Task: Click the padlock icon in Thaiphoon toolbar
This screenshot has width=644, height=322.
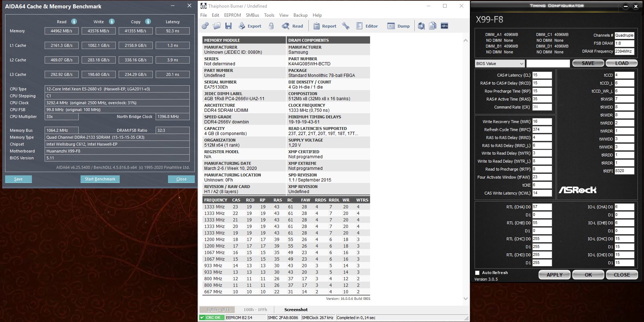Action: tap(271, 26)
